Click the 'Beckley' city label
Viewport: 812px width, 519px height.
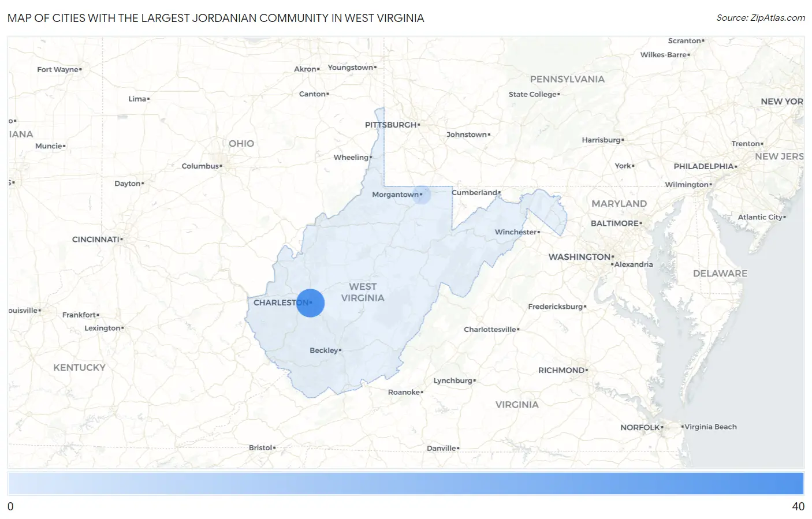[x=324, y=350]
